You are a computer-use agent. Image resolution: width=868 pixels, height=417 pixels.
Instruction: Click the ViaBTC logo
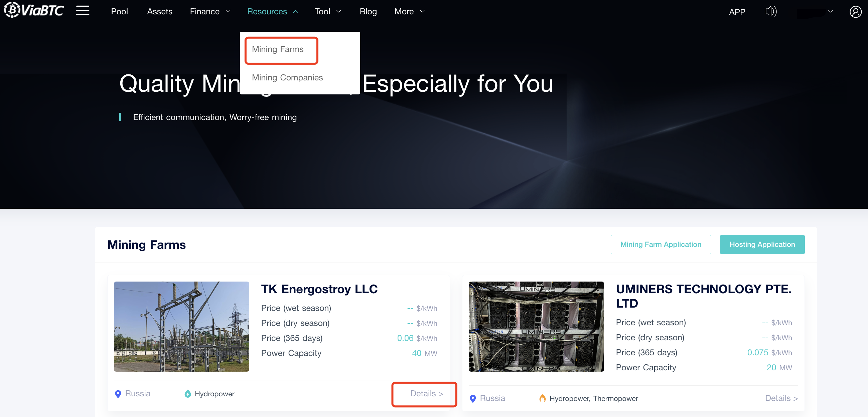(34, 10)
